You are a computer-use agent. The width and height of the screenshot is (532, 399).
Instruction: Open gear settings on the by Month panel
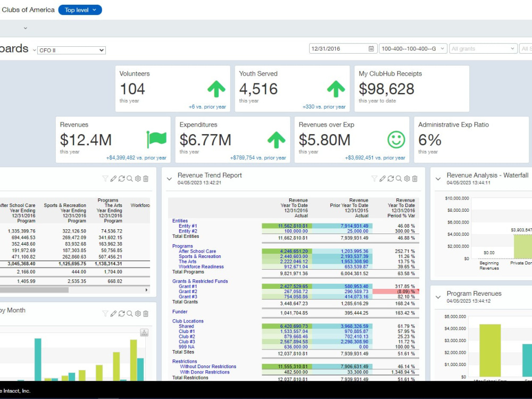[138, 313]
